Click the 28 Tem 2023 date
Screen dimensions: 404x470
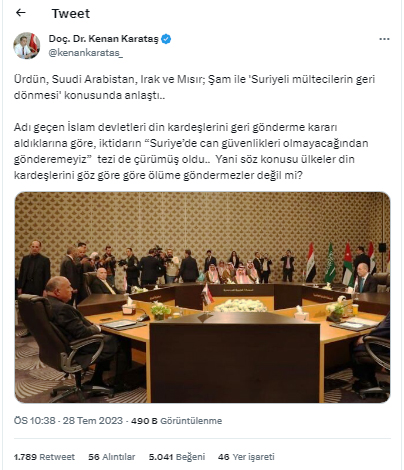[x=93, y=421]
